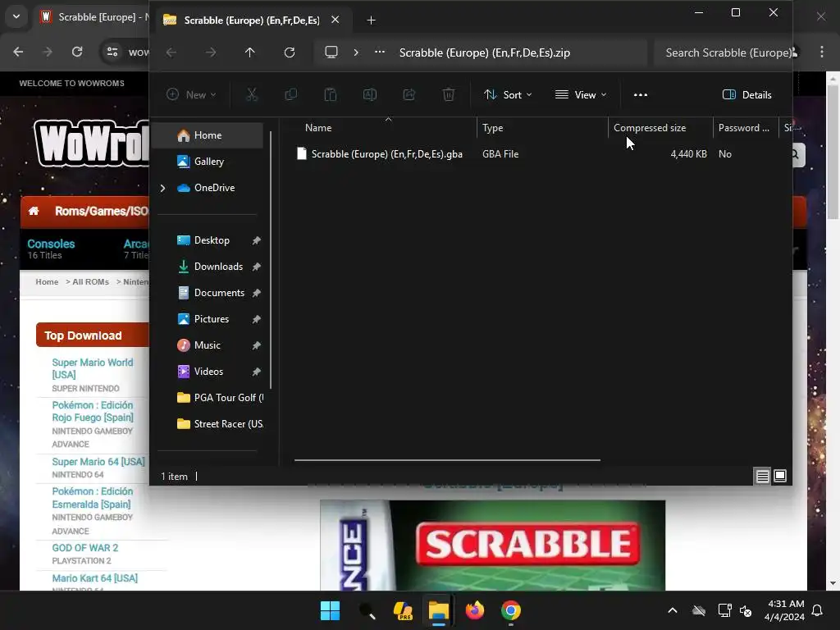The height and width of the screenshot is (630, 840).
Task: Open Videos in quick access
Action: 208,372
